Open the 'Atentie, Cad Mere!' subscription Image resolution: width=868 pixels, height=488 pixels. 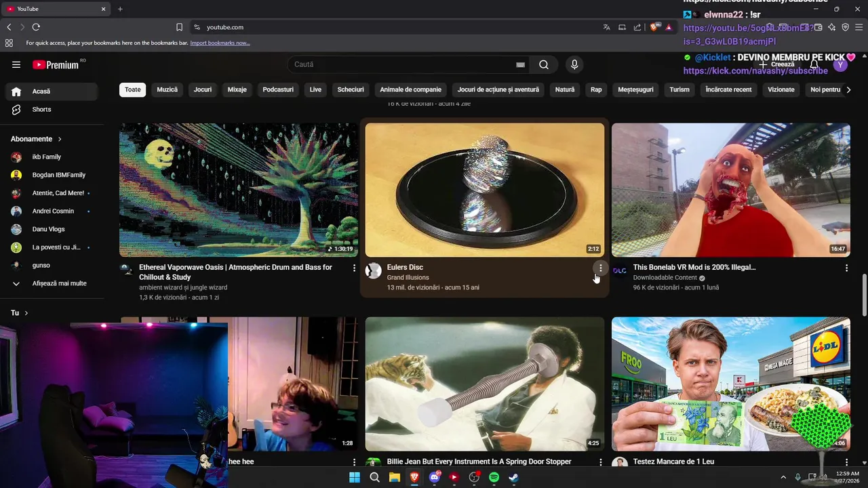pos(52,193)
